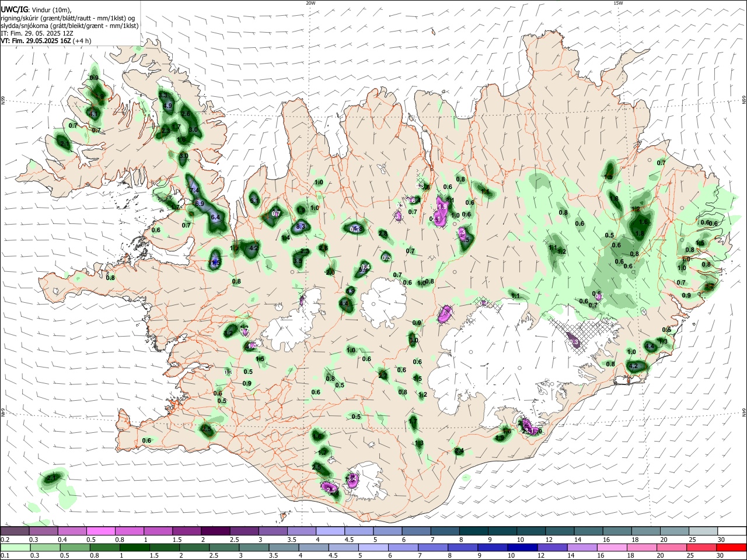Click the 7.4 precipitation value on the map
747x560 pixels.
[x=194, y=190]
